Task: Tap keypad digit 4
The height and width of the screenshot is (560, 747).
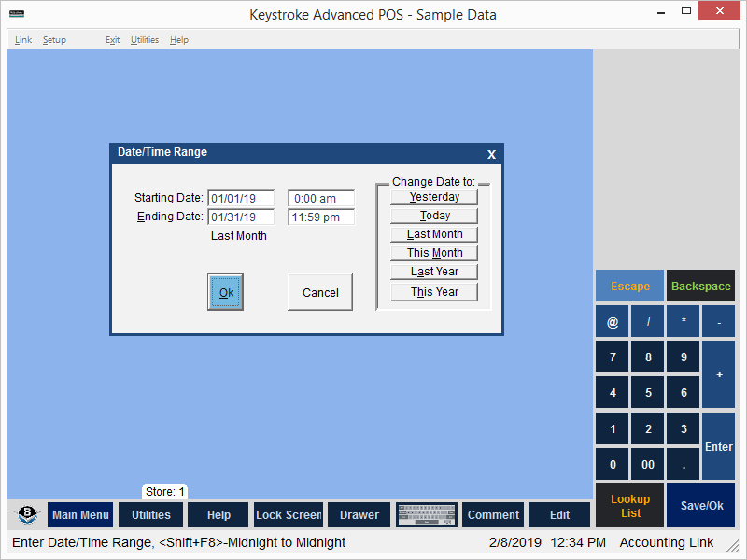Action: pyautogui.click(x=613, y=392)
